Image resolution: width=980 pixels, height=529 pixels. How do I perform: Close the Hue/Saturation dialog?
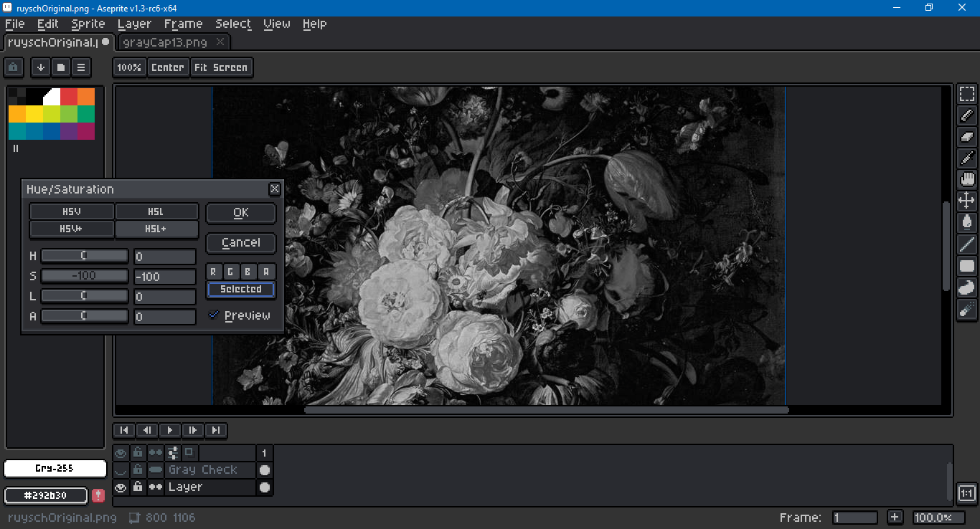point(275,189)
